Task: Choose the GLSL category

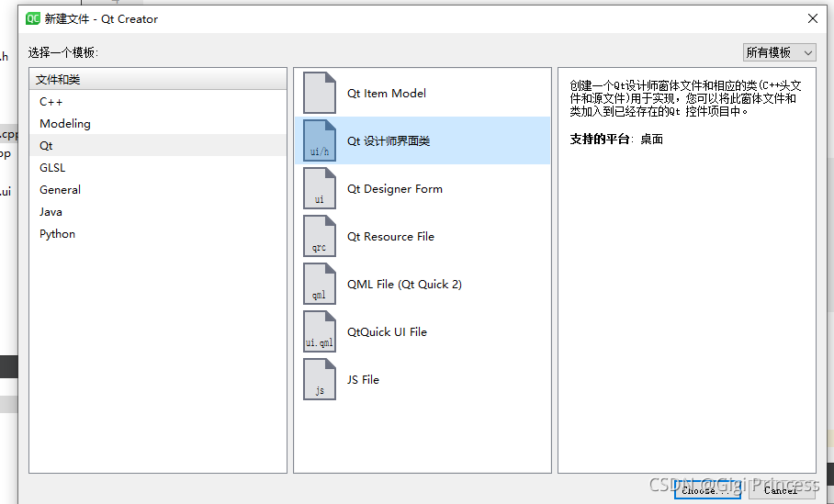Action: (157, 167)
